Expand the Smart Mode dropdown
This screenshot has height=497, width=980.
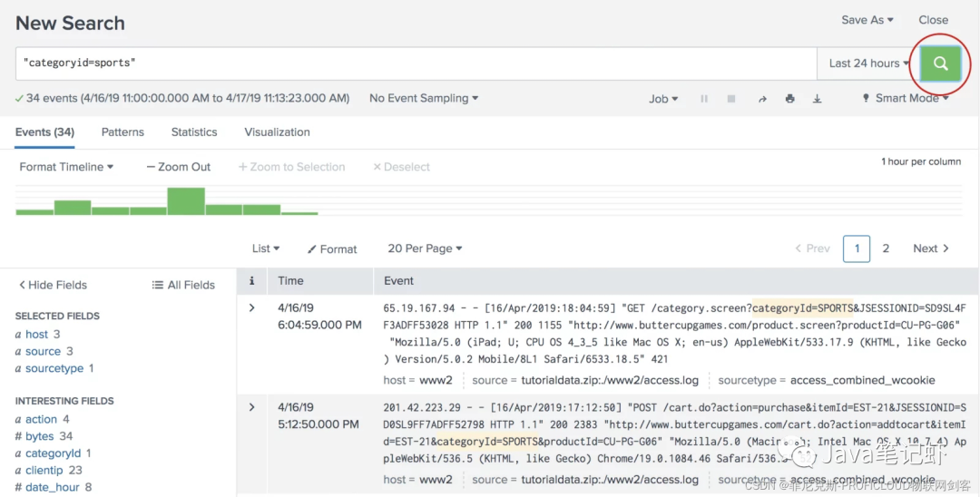point(906,98)
